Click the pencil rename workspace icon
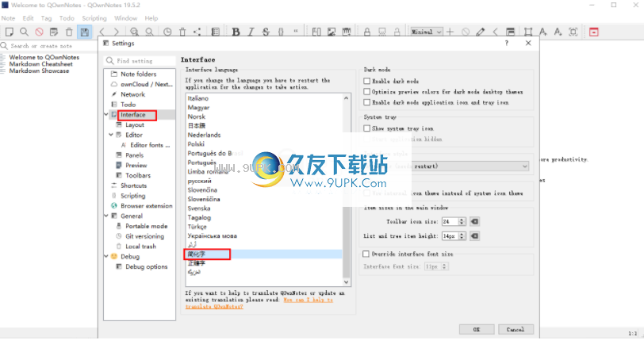Screen dimensions: 644x340 tap(480, 32)
